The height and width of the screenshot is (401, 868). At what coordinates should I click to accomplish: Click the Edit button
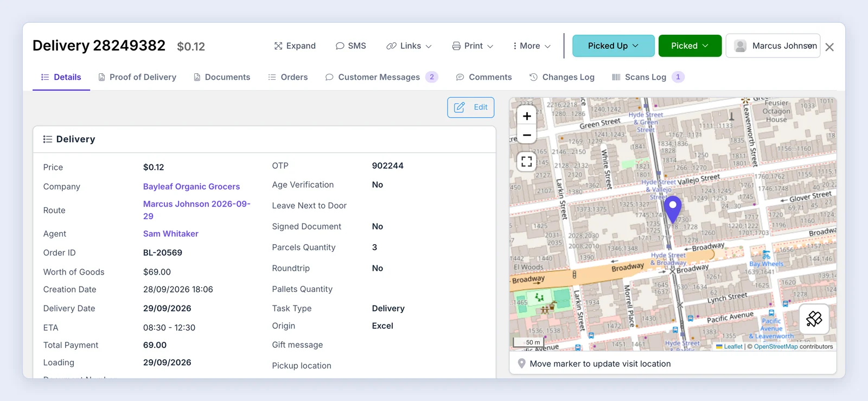[x=471, y=107]
